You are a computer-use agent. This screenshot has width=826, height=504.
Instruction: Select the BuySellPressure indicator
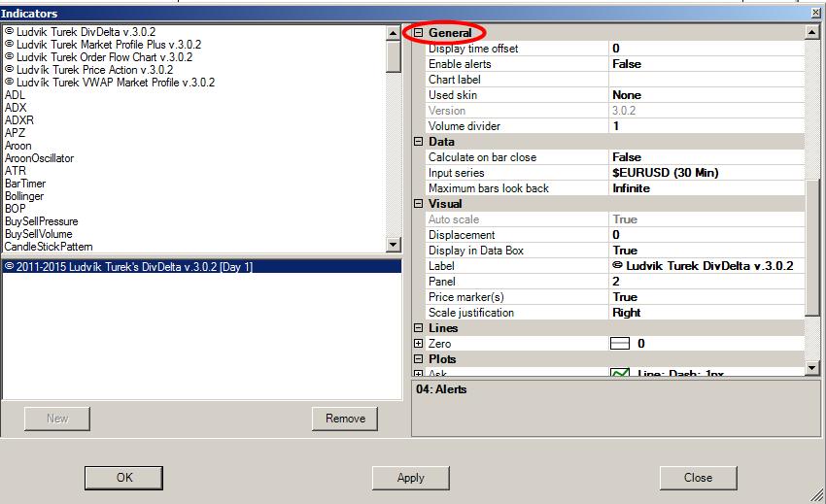pyautogui.click(x=41, y=221)
